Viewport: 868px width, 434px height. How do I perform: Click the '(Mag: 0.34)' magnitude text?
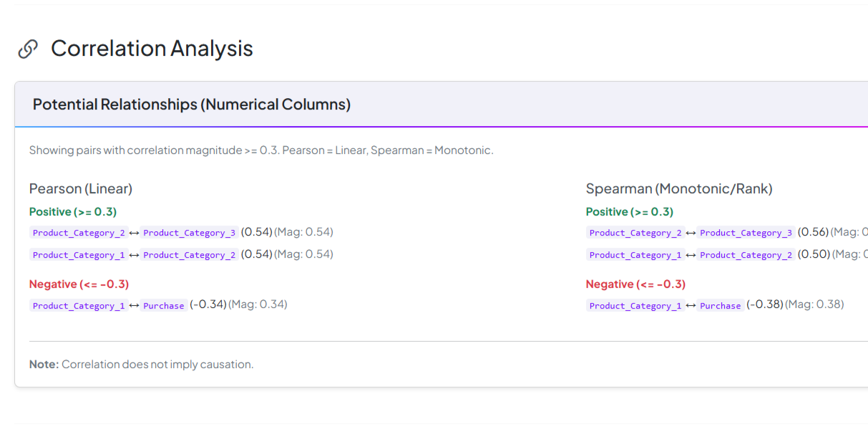pos(258,304)
